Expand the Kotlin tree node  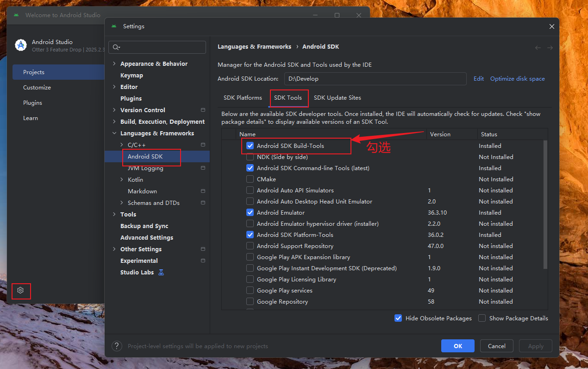pos(122,179)
